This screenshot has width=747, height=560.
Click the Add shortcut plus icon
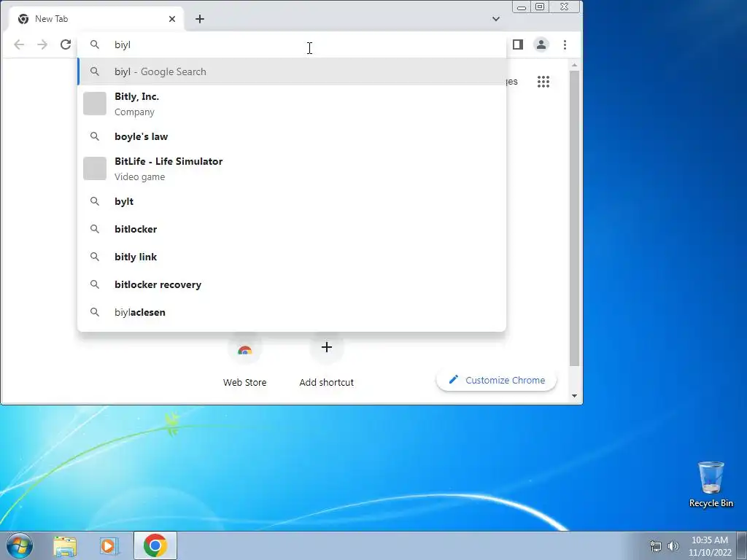pos(326,347)
